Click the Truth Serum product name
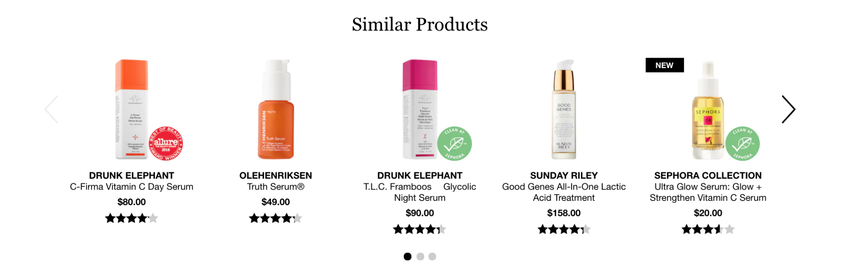 (276, 187)
